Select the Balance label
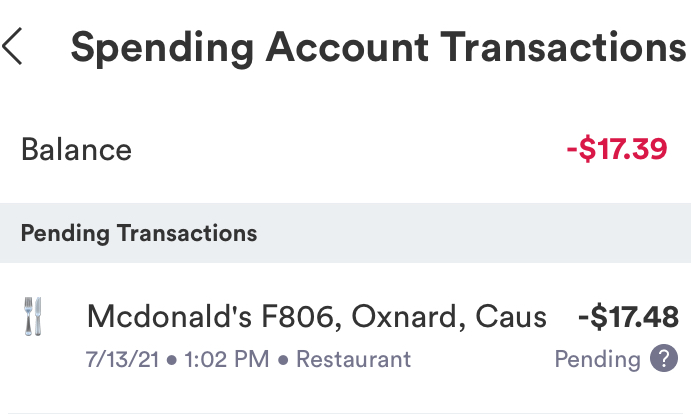The image size is (691, 418). pyautogui.click(x=76, y=150)
